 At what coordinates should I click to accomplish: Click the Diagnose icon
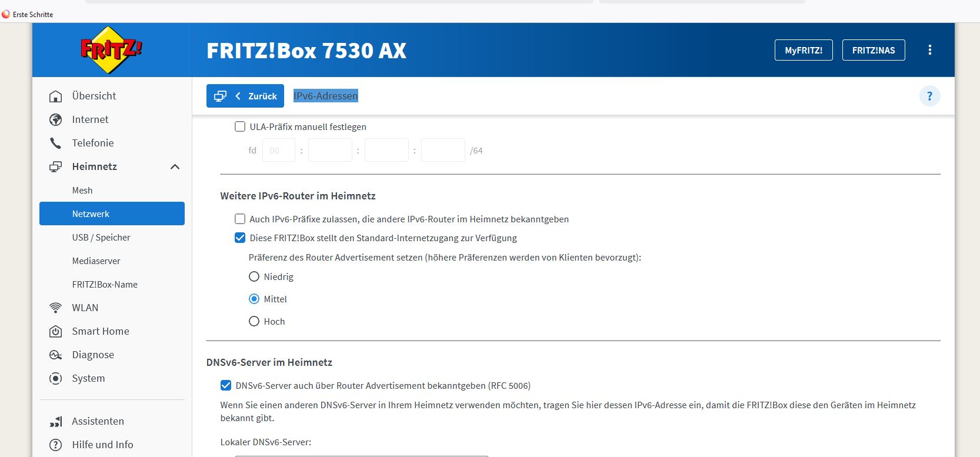pos(55,355)
